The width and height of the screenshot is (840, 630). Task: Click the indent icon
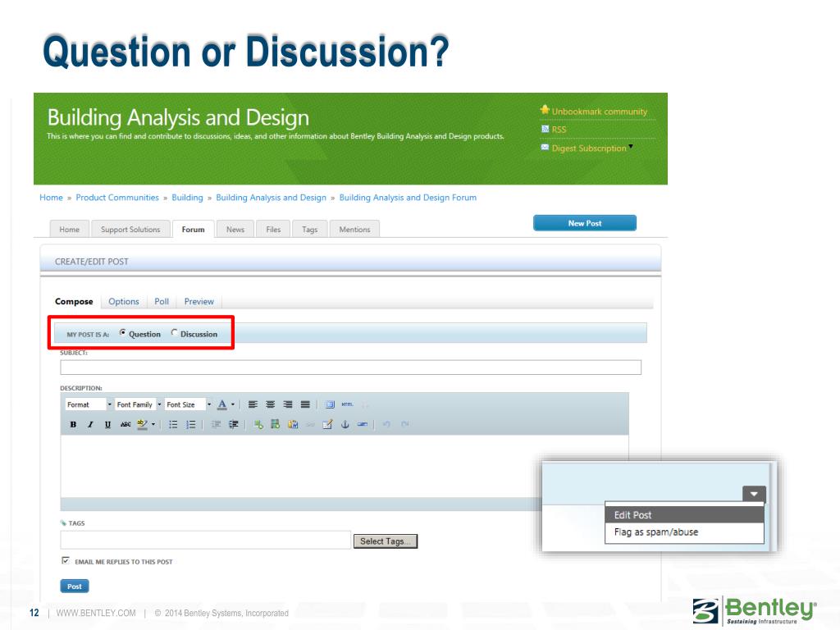point(234,424)
